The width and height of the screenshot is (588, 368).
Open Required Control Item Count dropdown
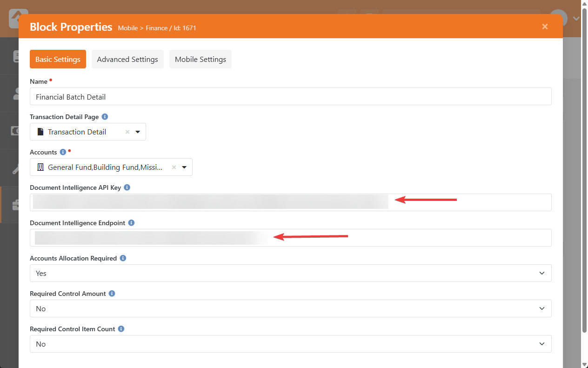[x=291, y=344]
